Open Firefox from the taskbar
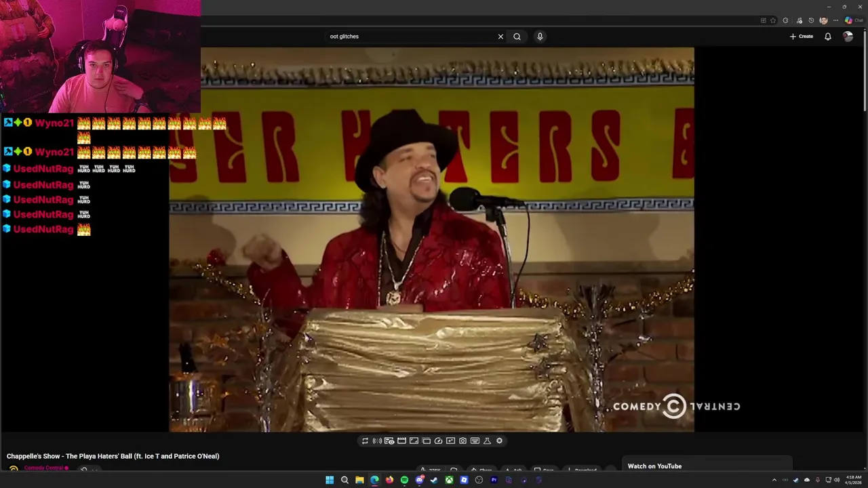 point(389,480)
